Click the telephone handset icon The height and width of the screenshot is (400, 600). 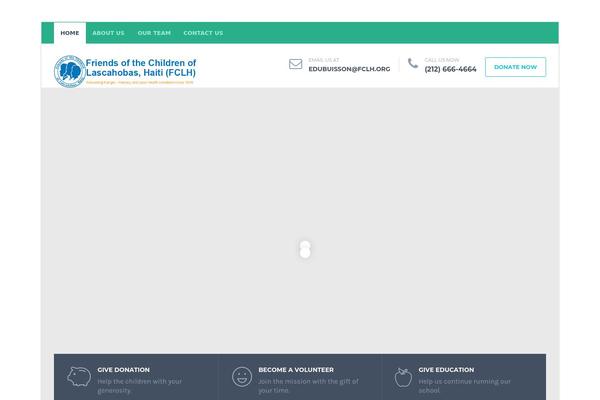pyautogui.click(x=412, y=63)
